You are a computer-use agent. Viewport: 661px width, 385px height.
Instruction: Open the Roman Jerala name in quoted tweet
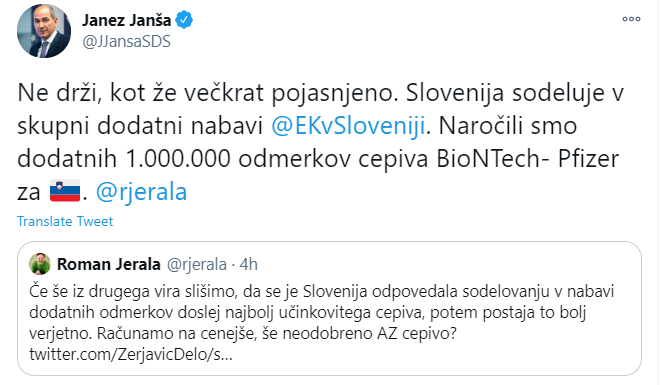coord(109,264)
